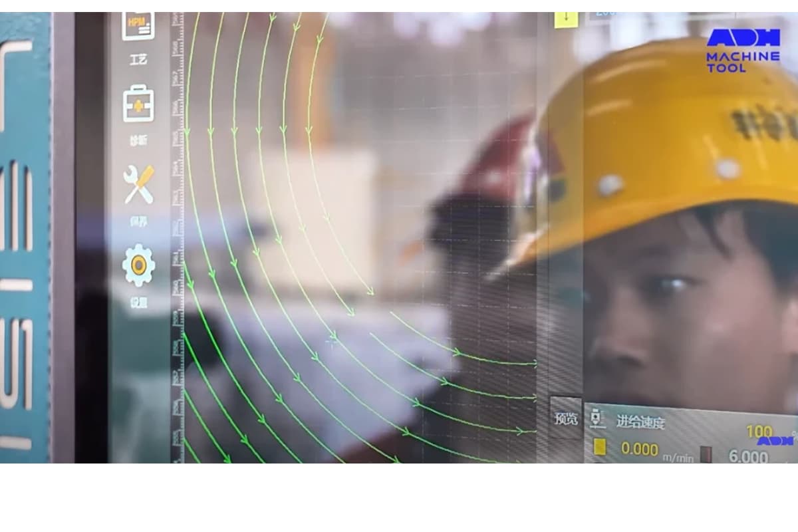
Task: Click the 诊断 label under toolbox icon
Action: 138,140
